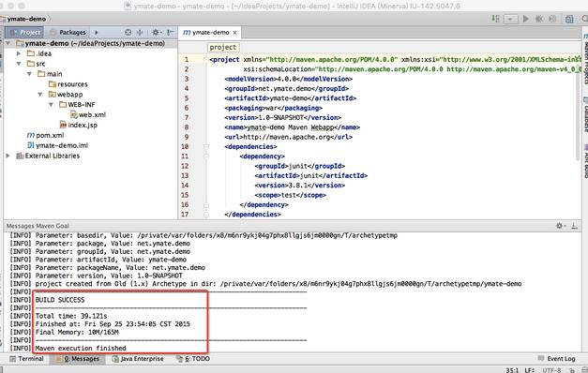Close the ymate-demo editor tab

pyautogui.click(x=234, y=33)
